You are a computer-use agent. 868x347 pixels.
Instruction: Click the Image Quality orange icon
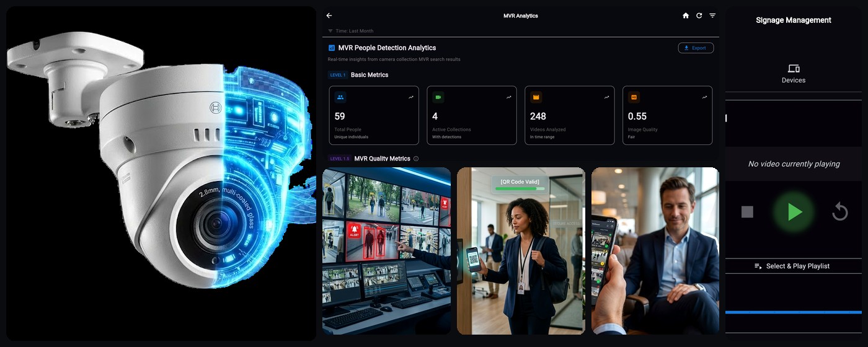tap(634, 97)
